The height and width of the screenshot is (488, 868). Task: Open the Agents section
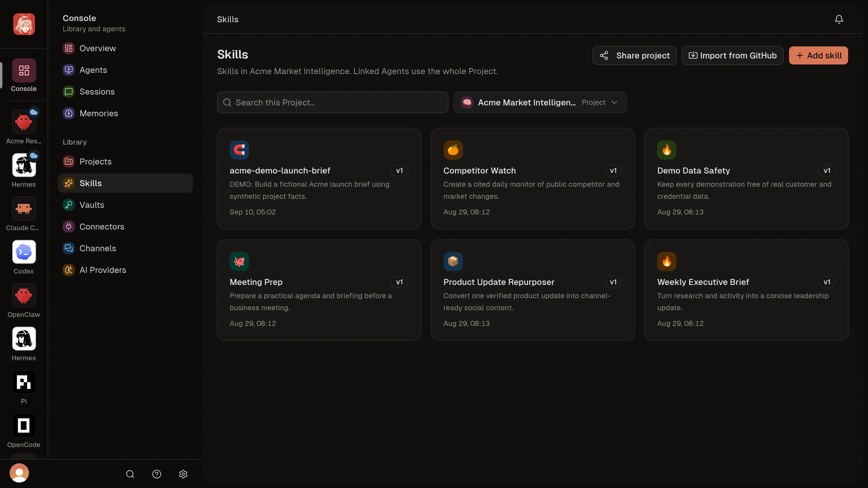tap(125, 70)
